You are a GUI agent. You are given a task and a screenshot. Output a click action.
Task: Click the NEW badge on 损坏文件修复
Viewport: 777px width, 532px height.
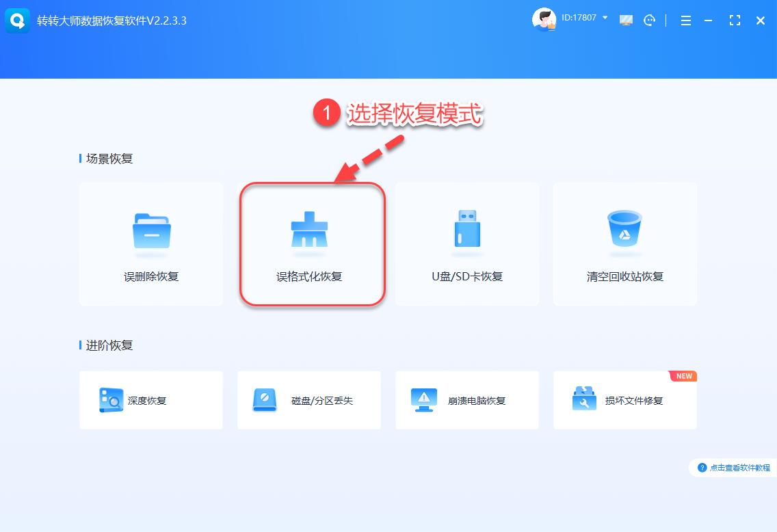pyautogui.click(x=683, y=375)
